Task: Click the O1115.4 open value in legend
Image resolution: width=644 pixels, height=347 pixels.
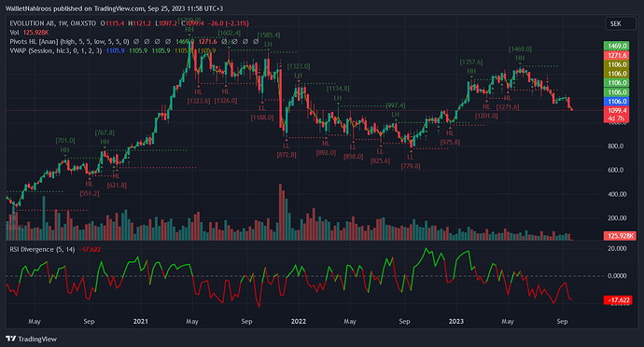Action: click(x=112, y=23)
